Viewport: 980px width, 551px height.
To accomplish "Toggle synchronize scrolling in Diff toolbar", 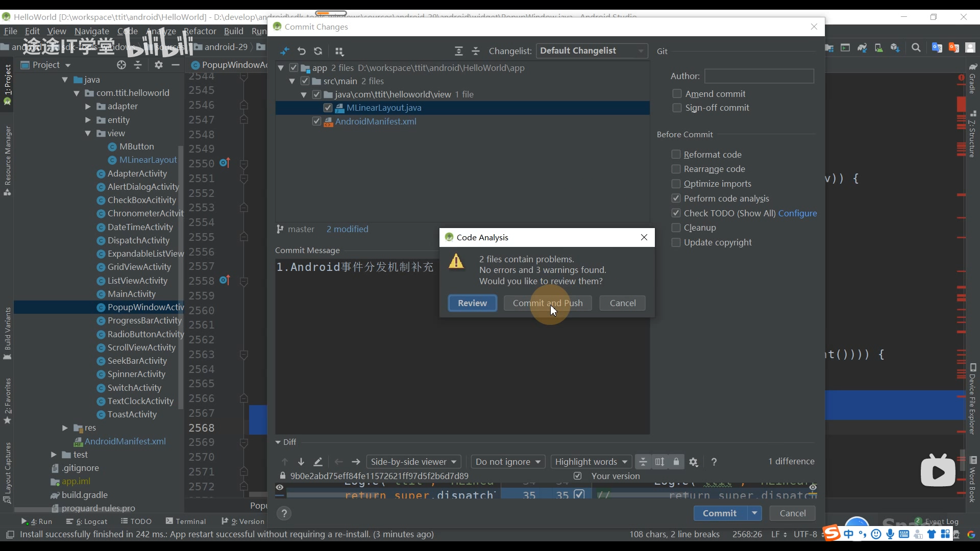I will 660,462.
